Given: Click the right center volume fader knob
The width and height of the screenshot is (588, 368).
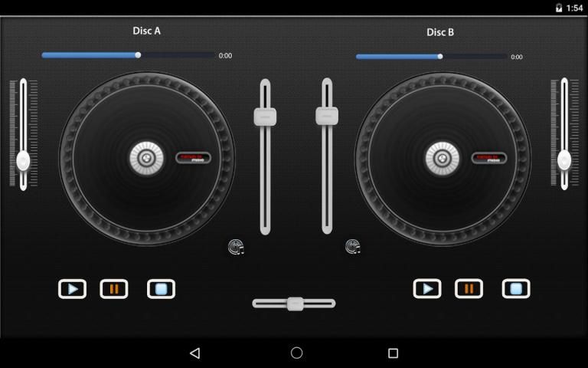Looking at the screenshot, I should click(x=327, y=116).
